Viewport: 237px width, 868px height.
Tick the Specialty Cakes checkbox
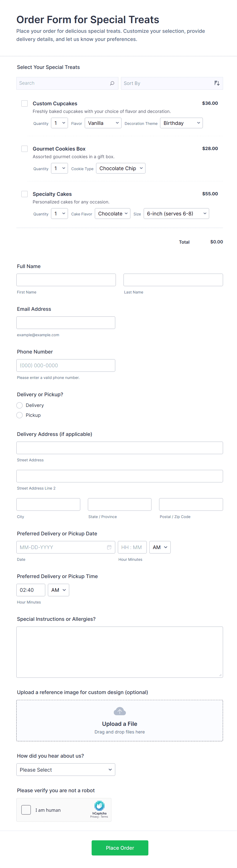tap(25, 194)
